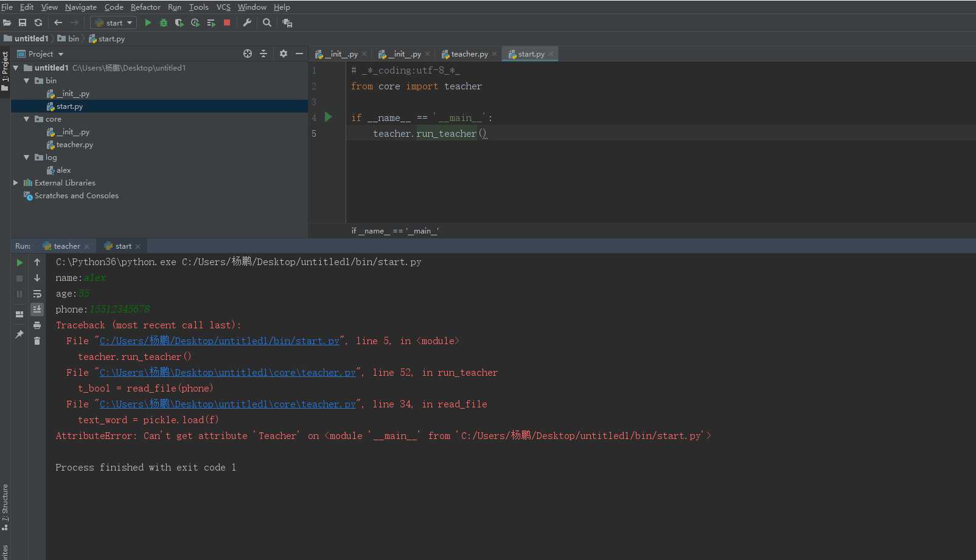Start debugging with the green bug icon
This screenshot has width=976, height=560.
(164, 22)
